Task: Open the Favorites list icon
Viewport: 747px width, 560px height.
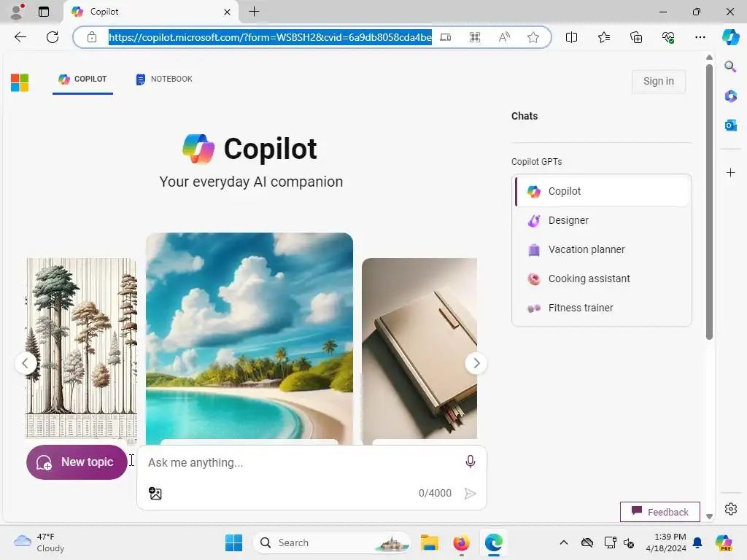Action: tap(603, 37)
